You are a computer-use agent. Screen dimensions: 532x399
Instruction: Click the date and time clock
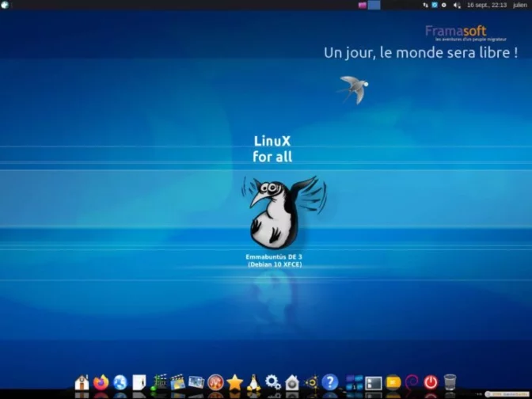[487, 5]
